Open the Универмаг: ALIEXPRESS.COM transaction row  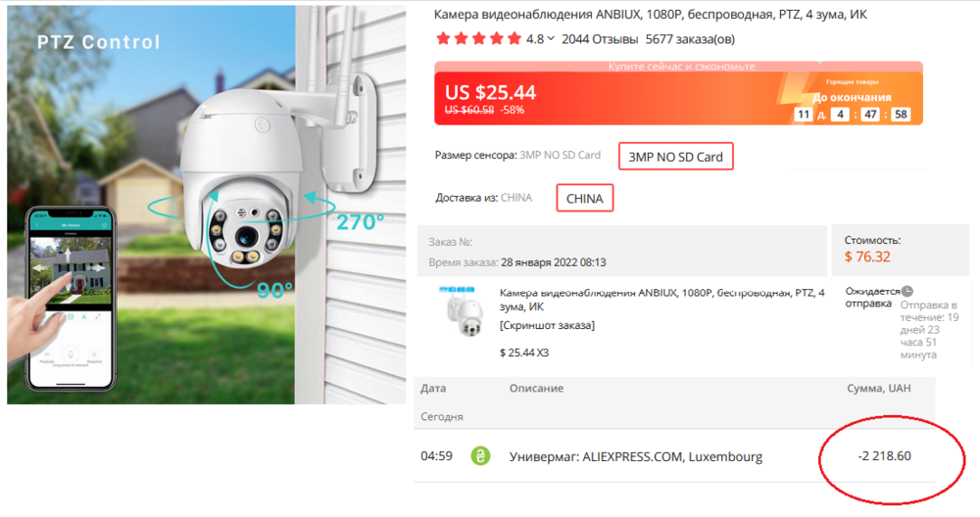635,456
